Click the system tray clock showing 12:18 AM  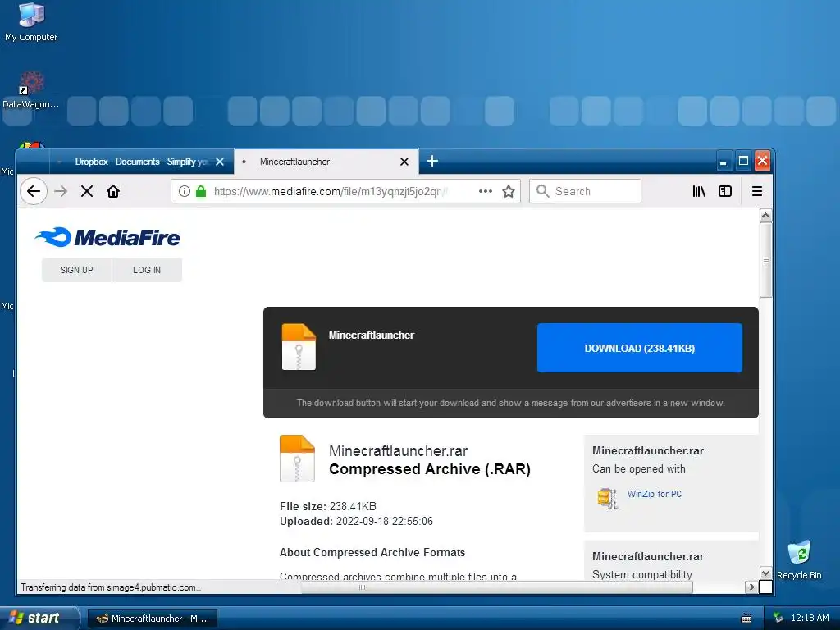810,618
